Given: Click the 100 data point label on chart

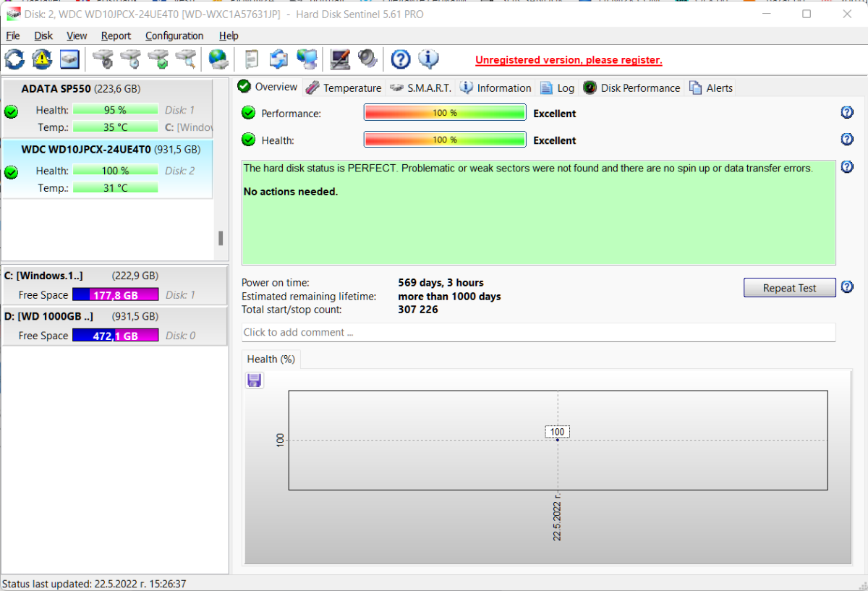Looking at the screenshot, I should [557, 432].
